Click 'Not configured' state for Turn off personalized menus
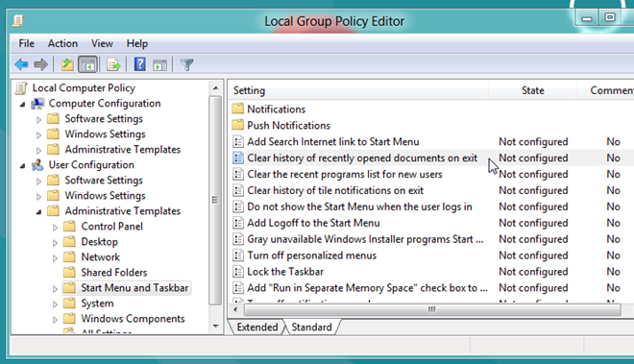The height and width of the screenshot is (364, 634). [x=533, y=255]
